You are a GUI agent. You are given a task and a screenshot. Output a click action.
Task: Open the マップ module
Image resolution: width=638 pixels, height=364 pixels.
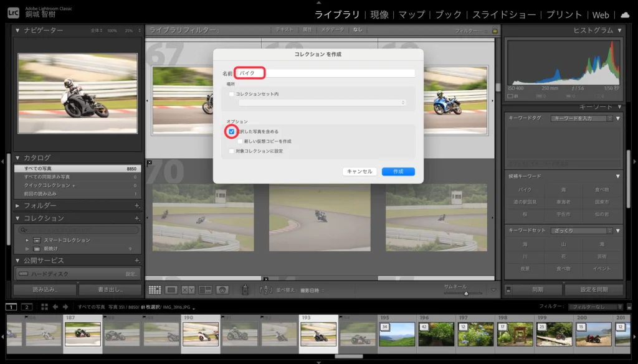tap(411, 14)
